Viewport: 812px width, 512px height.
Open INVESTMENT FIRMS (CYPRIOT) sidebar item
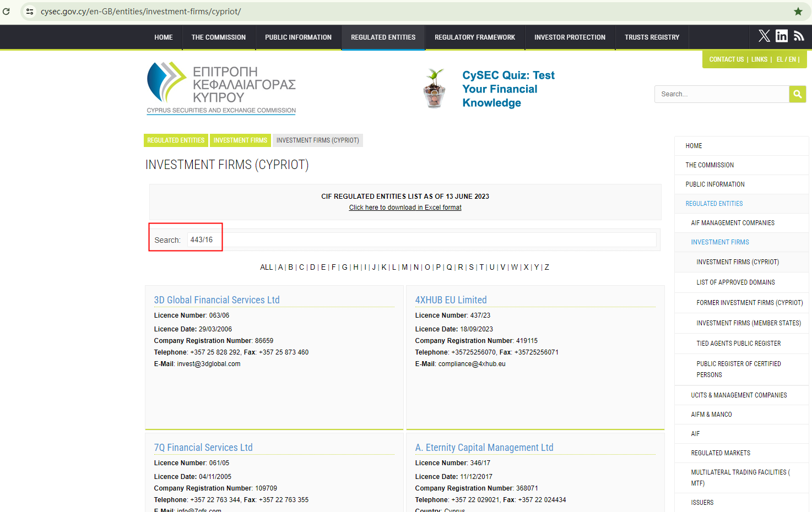point(741,262)
